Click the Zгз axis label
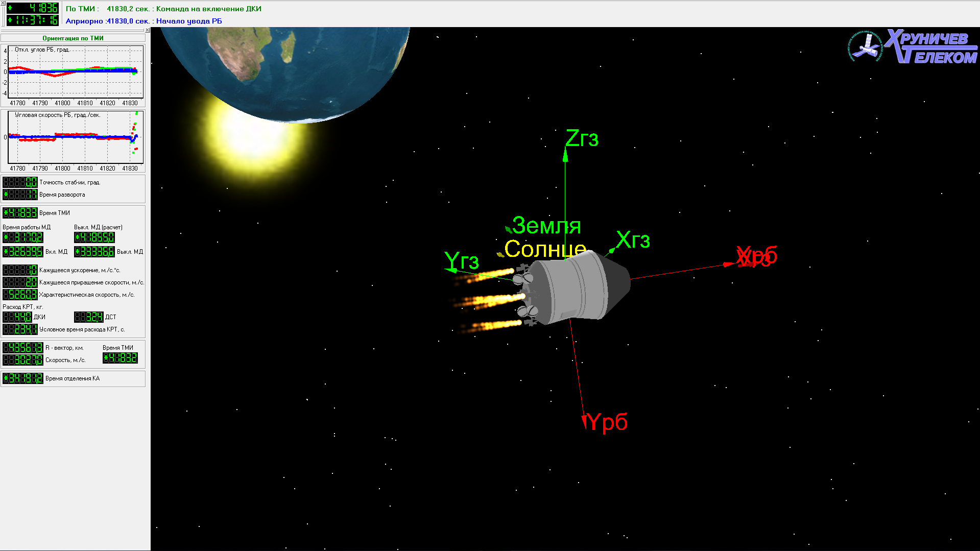Screen dimensions: 980x551 (x=582, y=138)
